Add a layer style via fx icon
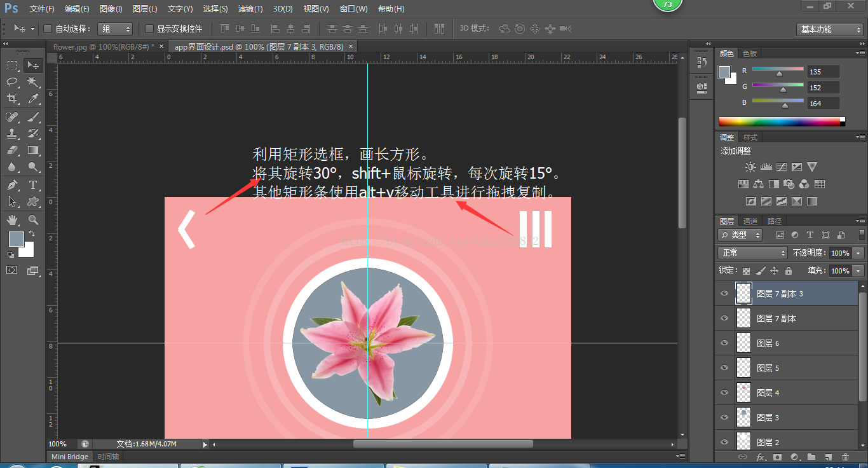Screen dimensions: 868x468 pyautogui.click(x=760, y=457)
